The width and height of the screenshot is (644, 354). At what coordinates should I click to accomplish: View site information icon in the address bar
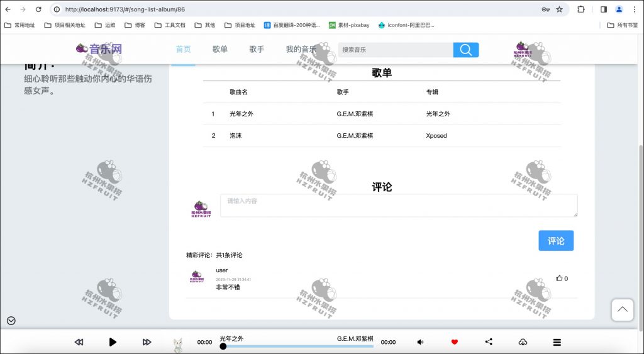57,9
